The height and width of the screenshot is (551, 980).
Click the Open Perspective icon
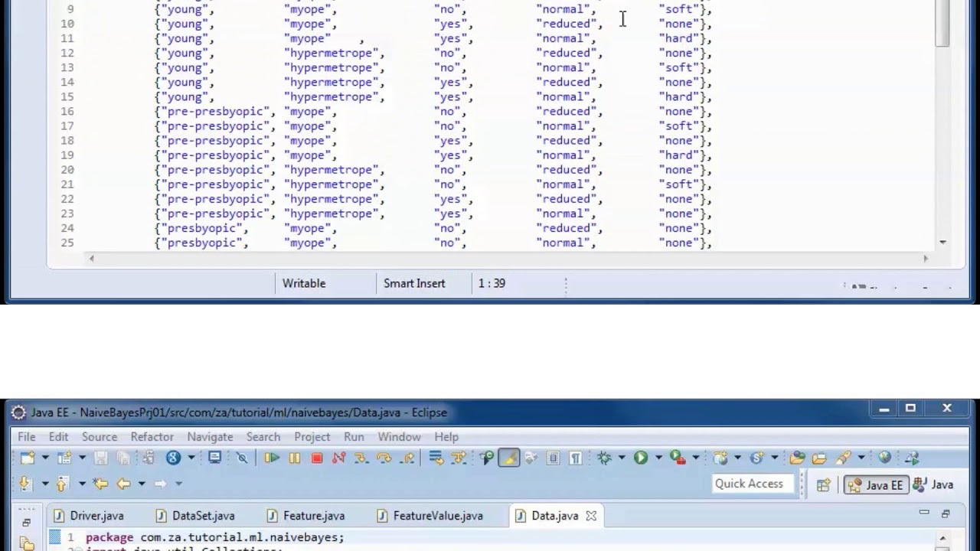(x=824, y=484)
